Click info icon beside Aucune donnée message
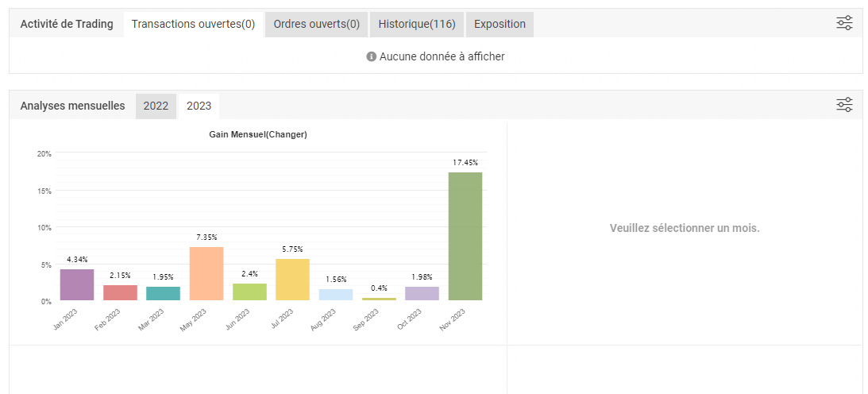868x394 pixels. 371,56
